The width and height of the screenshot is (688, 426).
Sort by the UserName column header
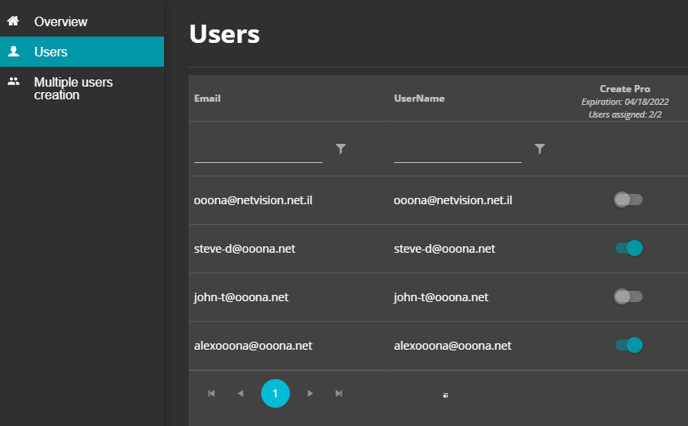click(x=419, y=99)
